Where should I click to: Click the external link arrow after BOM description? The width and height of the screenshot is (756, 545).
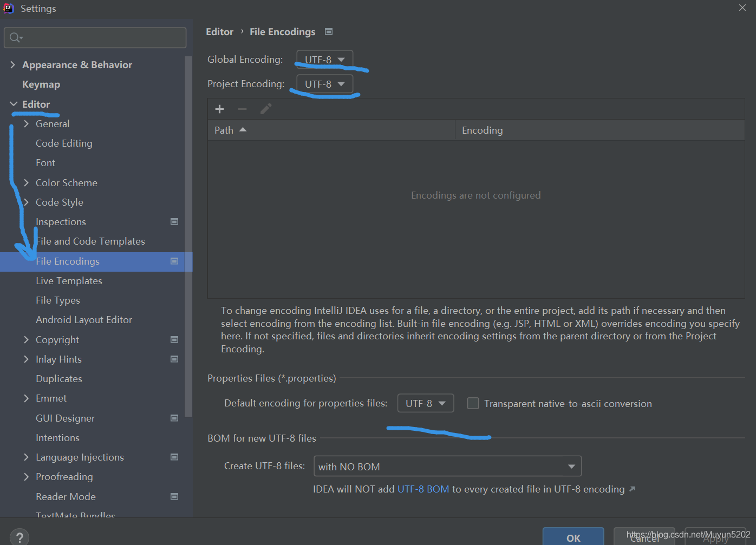tap(632, 489)
